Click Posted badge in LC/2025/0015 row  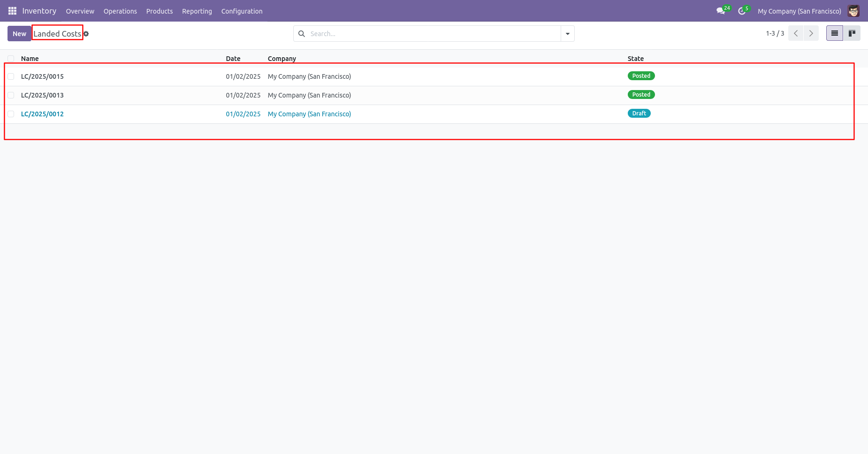tap(641, 76)
